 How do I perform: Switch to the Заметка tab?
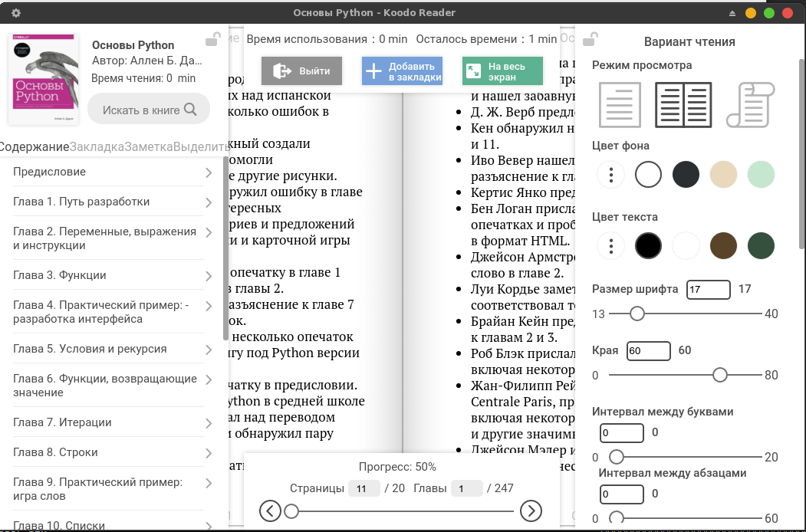point(148,146)
